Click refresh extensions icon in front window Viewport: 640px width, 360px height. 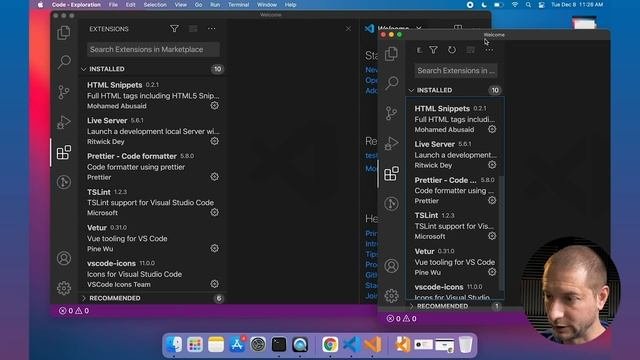452,50
